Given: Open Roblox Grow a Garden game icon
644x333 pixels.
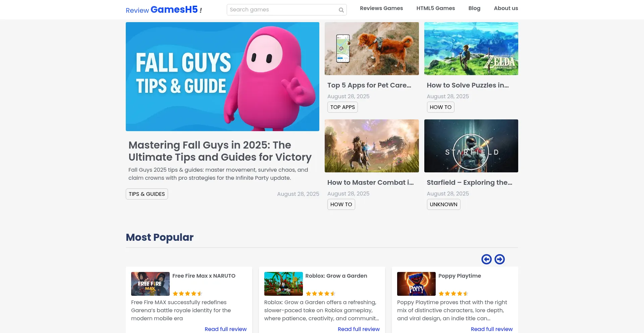Looking at the screenshot, I should (x=283, y=284).
